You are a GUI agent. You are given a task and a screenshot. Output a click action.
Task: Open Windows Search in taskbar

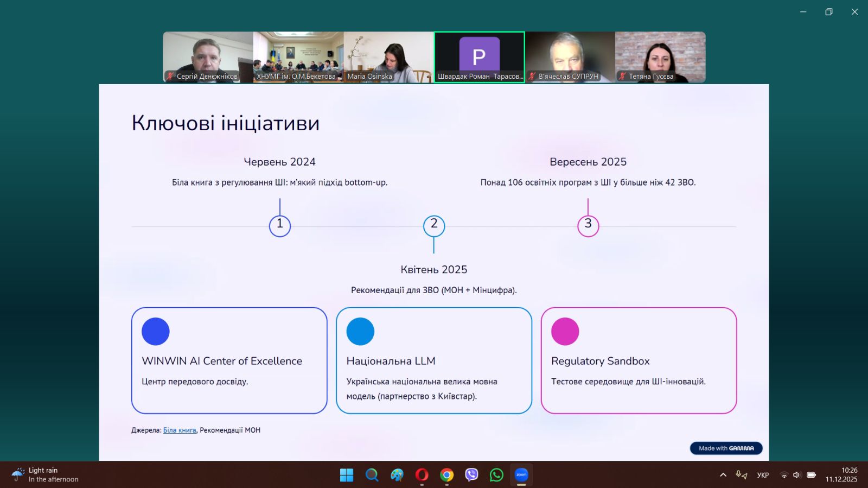(x=372, y=475)
